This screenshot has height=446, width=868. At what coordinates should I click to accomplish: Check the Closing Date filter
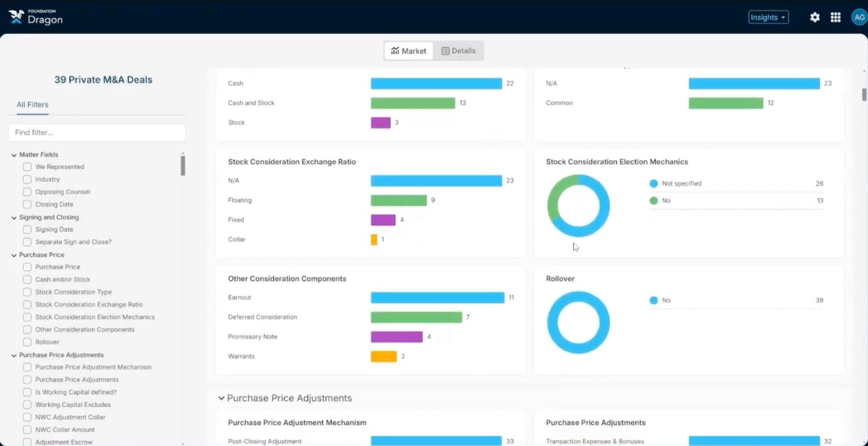(x=27, y=204)
